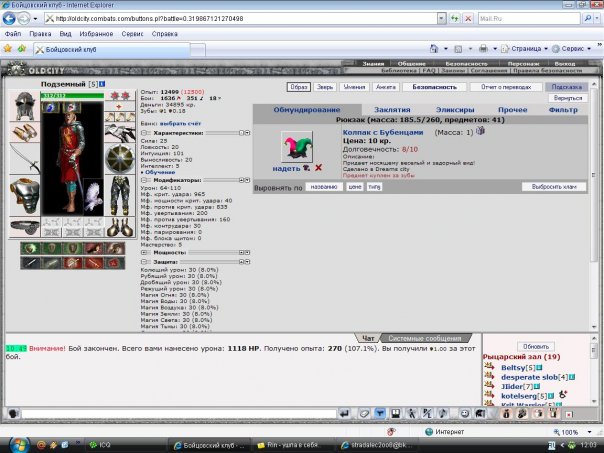The width and height of the screenshot is (604, 453).
Task: Click the equipped bracers slot
Action: click(x=25, y=132)
